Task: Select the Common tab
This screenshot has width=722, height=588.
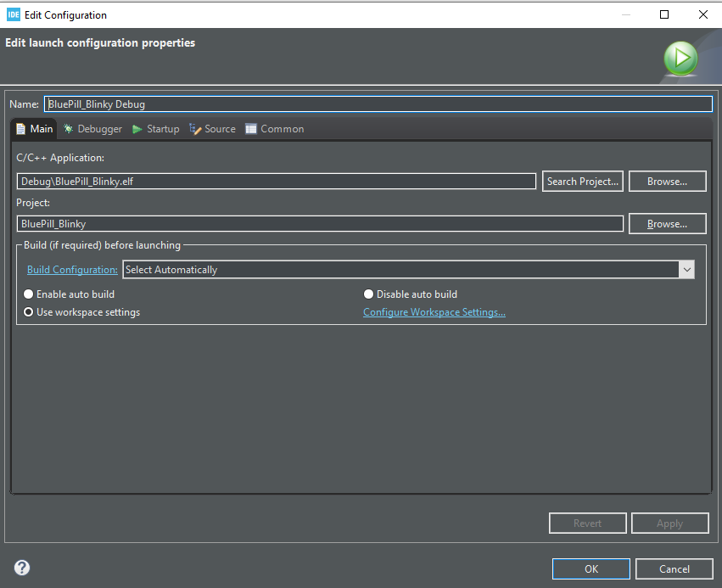Action: click(x=274, y=129)
